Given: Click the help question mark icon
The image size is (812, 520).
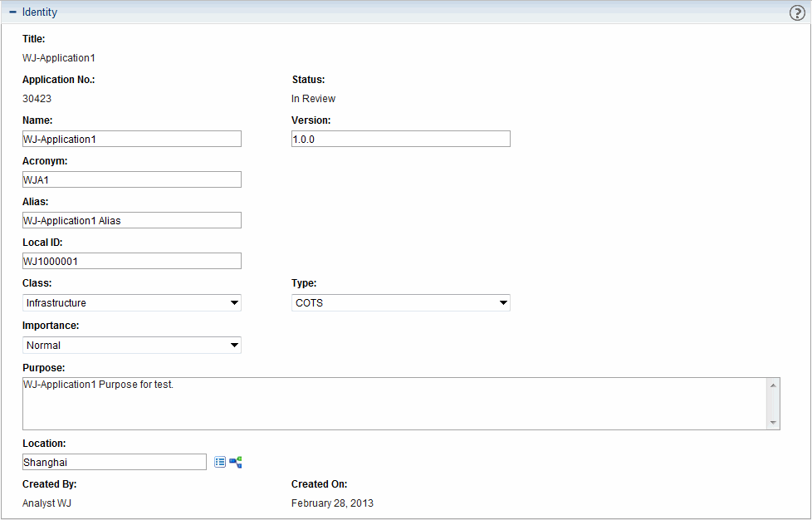Looking at the screenshot, I should 797,12.
